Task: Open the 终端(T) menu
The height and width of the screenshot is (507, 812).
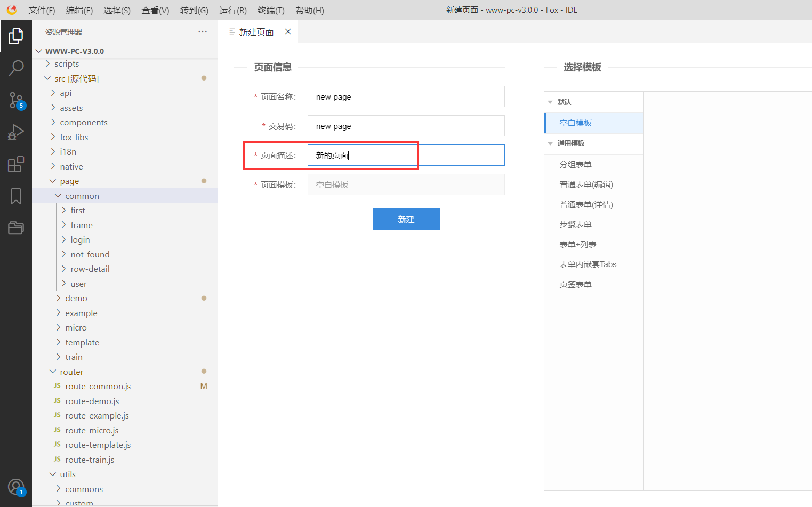Action: click(271, 10)
